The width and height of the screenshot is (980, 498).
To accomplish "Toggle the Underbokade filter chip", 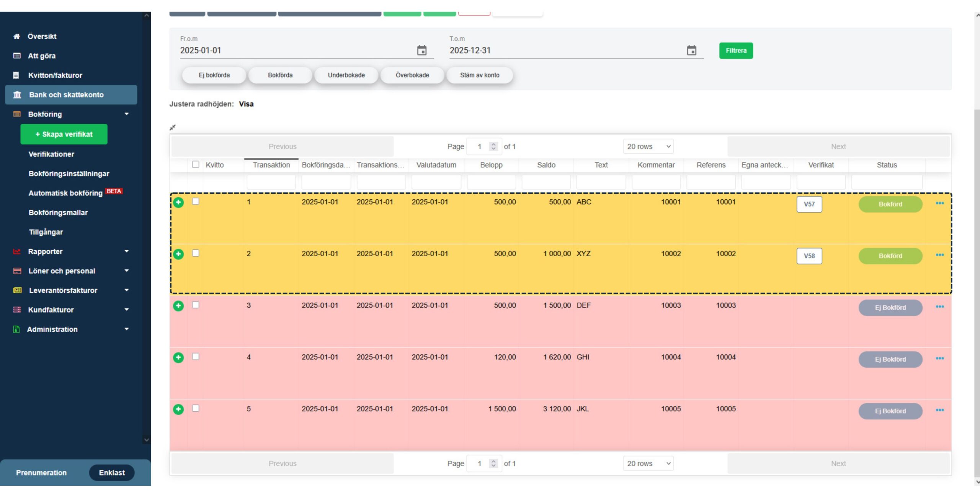I will coord(346,75).
